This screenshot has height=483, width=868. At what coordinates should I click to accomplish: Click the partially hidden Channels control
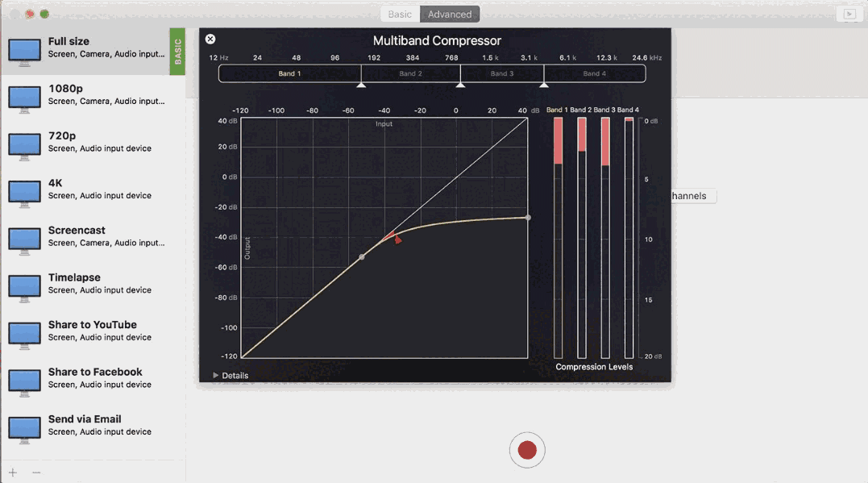[694, 196]
